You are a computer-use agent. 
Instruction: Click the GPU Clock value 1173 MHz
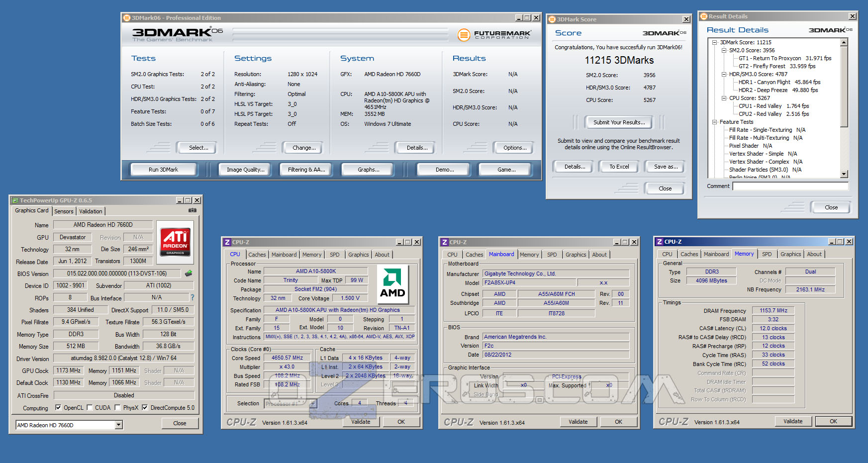pyautogui.click(x=68, y=370)
